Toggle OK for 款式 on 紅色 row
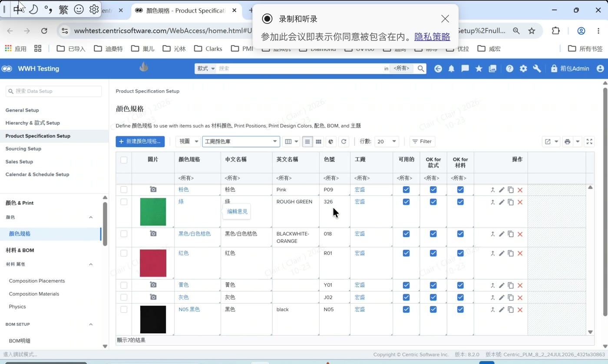The image size is (608, 364). click(x=433, y=253)
